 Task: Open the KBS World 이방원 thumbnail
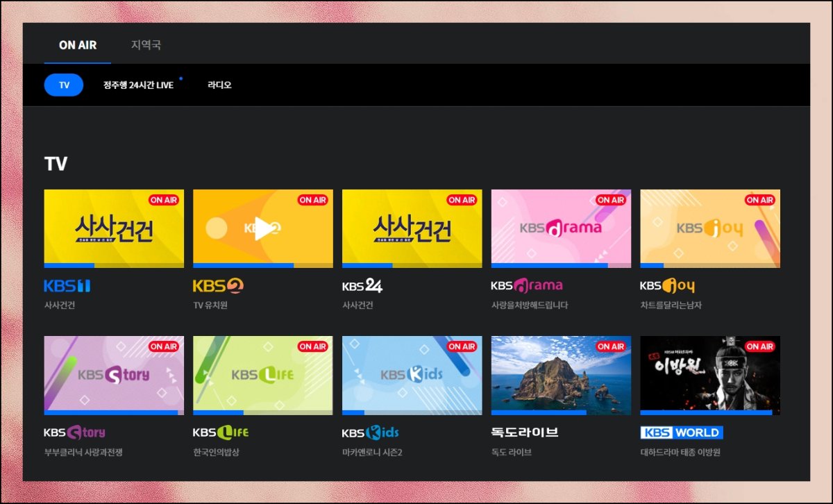[710, 376]
